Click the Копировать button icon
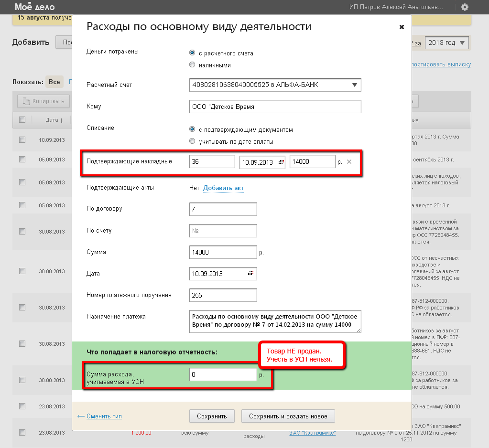 tap(26, 101)
